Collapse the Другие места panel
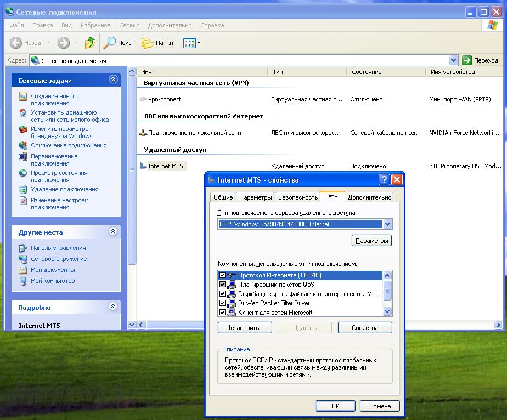Viewport: 507px width, 420px height. (113, 231)
